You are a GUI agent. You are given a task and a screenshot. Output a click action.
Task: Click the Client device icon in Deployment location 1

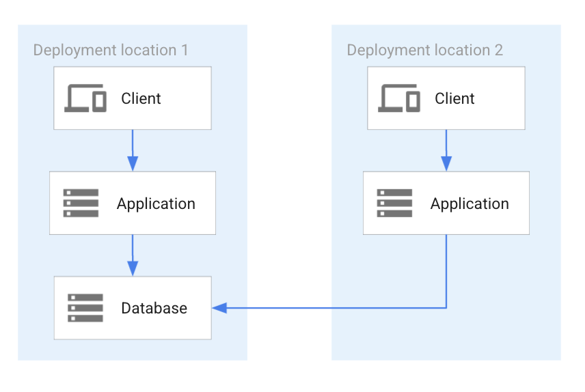click(85, 99)
